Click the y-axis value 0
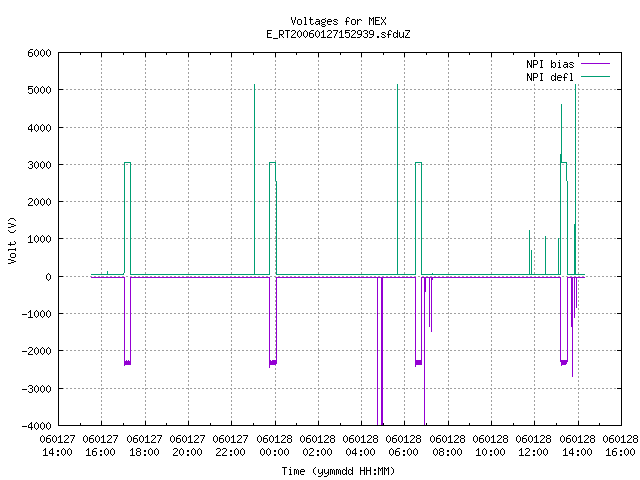This screenshot has width=640, height=480. 49,277
